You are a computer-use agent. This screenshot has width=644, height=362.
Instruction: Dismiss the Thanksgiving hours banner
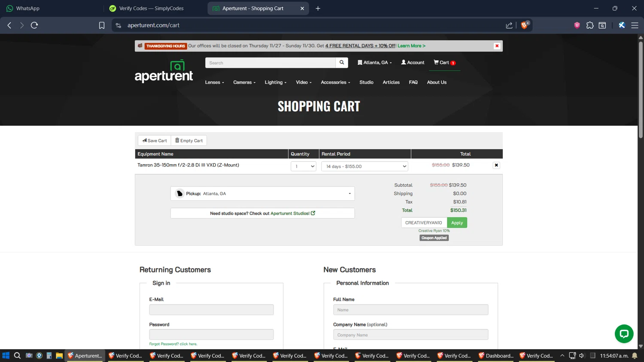tap(497, 46)
